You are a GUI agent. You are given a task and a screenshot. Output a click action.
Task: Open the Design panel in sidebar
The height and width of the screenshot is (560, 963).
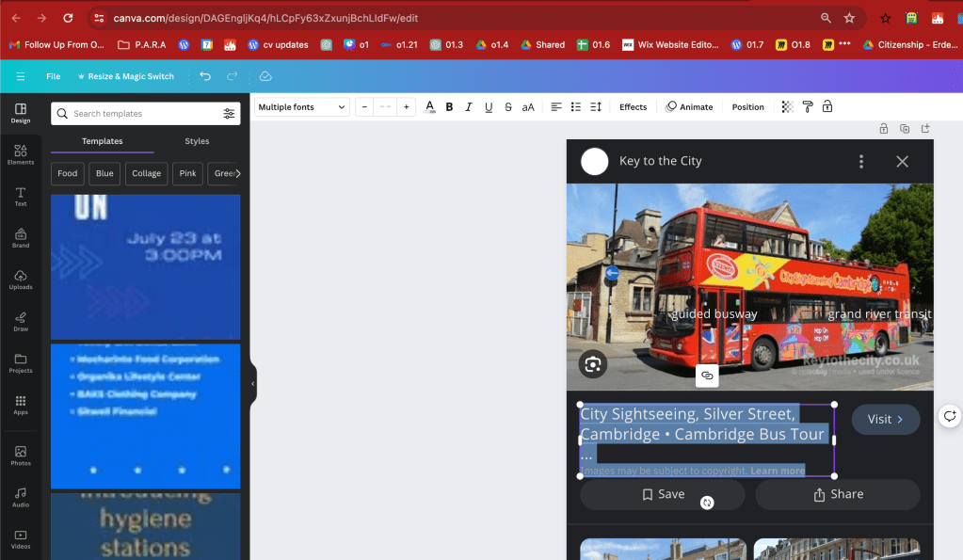coord(21,113)
